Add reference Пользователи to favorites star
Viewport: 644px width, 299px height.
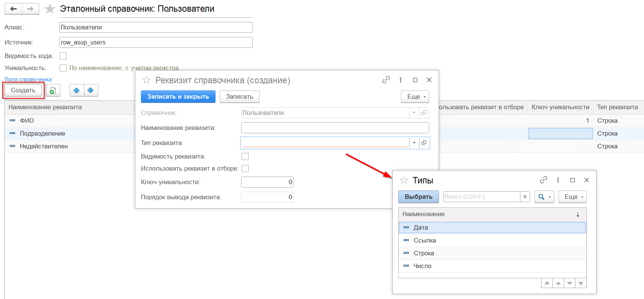(50, 9)
